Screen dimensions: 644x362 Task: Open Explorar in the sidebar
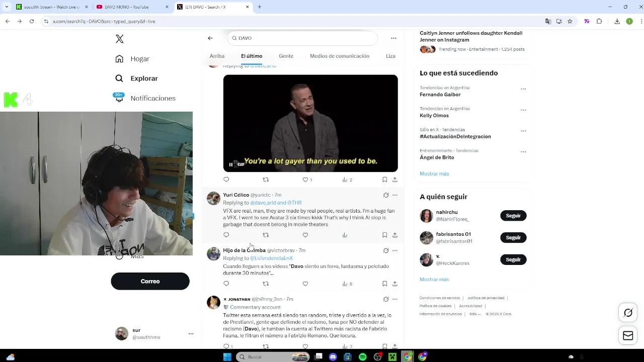(x=136, y=78)
